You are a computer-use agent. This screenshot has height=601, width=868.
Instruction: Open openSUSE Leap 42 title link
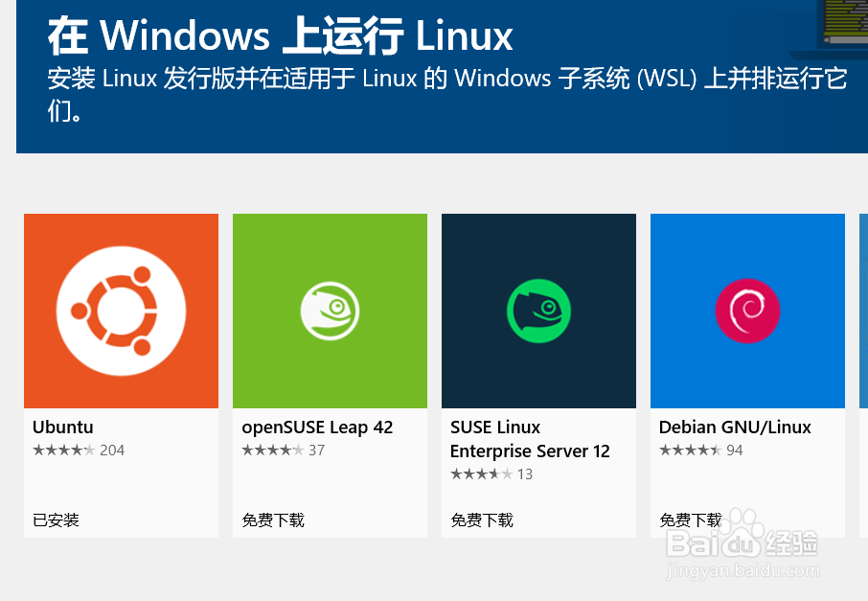(x=317, y=428)
